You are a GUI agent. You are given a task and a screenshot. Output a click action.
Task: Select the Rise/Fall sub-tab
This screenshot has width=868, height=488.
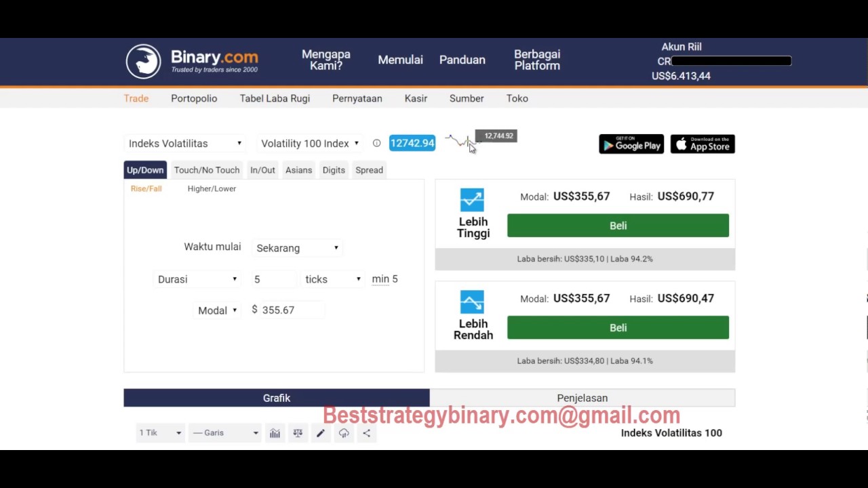[x=146, y=188]
